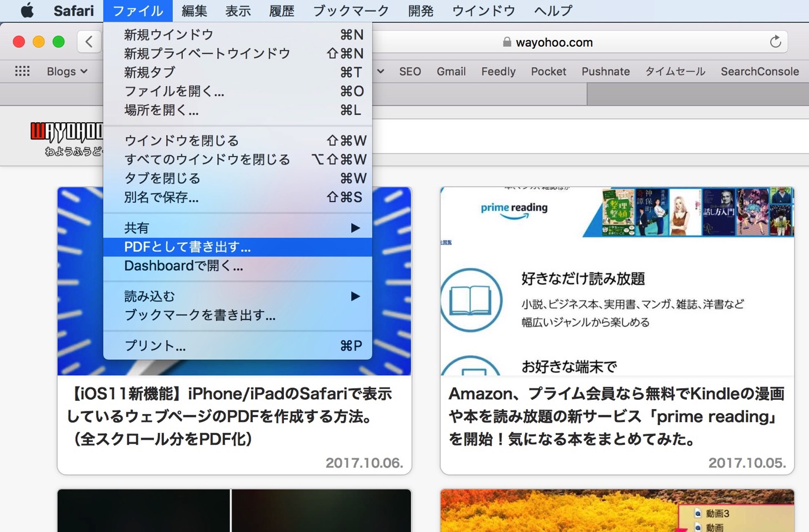Choose ウインドウを閉じる
The width and height of the screenshot is (809, 532).
pos(238,140)
